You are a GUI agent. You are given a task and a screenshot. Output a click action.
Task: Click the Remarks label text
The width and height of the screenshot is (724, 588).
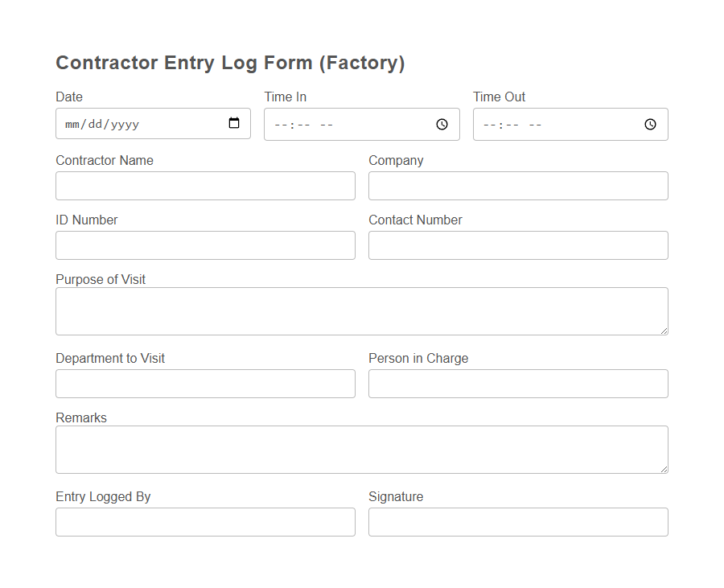click(80, 417)
